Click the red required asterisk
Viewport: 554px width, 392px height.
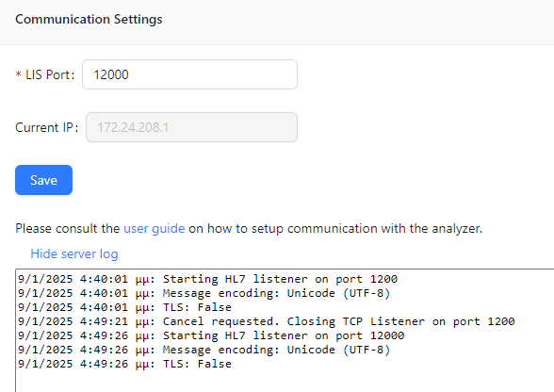pyautogui.click(x=19, y=74)
